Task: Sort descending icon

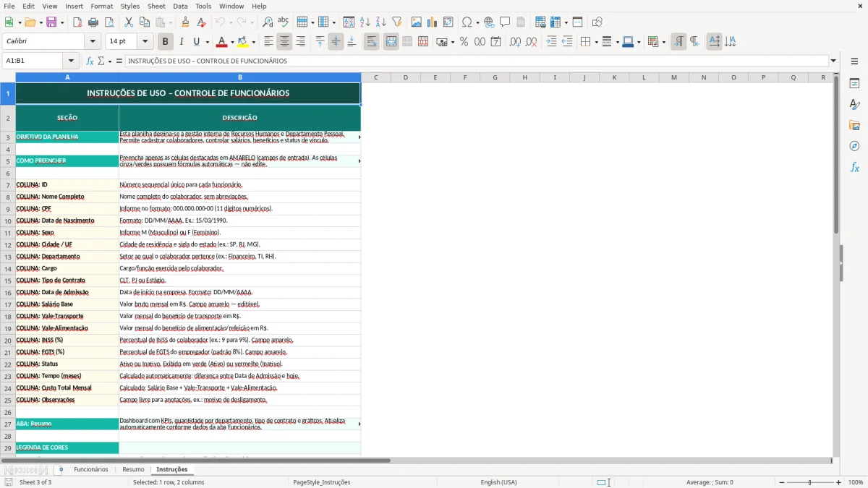Action: click(x=380, y=22)
